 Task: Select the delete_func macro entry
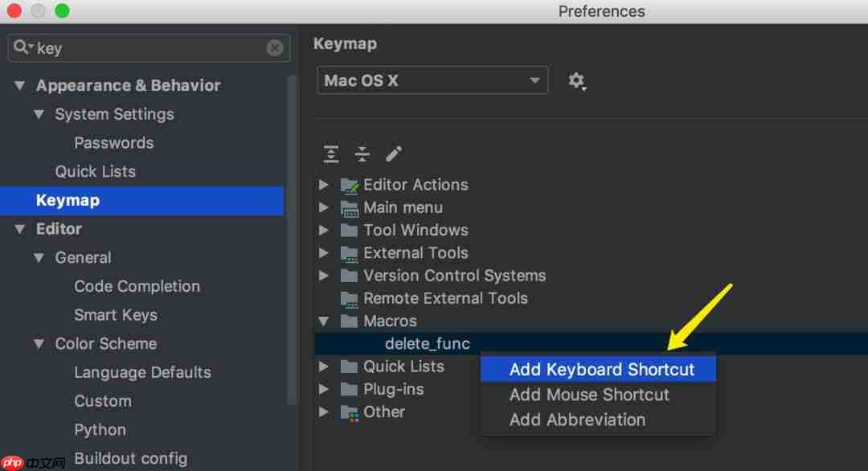(428, 343)
